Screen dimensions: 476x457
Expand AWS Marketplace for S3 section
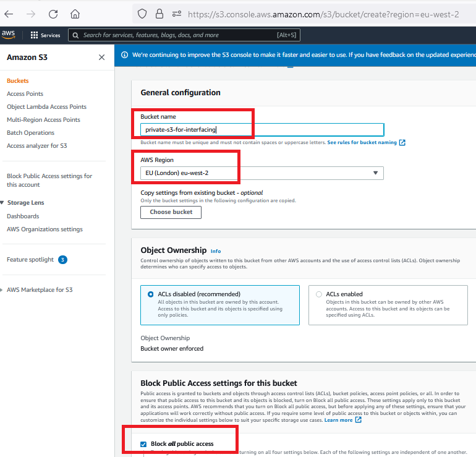(3, 290)
